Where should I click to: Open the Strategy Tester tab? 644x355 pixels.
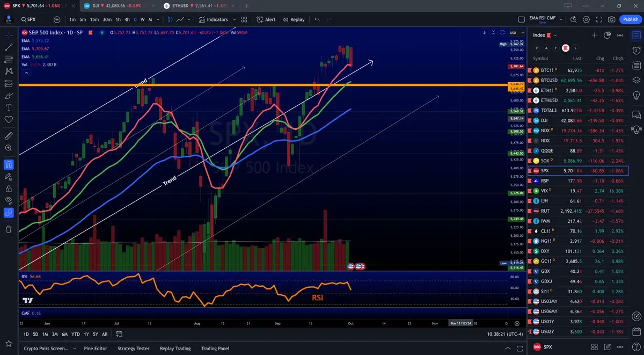133,349
